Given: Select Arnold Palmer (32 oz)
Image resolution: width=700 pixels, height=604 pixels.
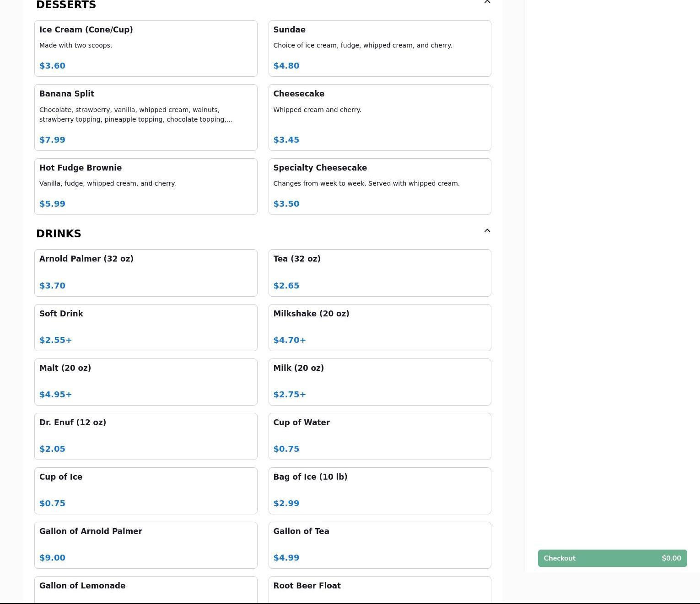Looking at the screenshot, I should (x=145, y=273).
